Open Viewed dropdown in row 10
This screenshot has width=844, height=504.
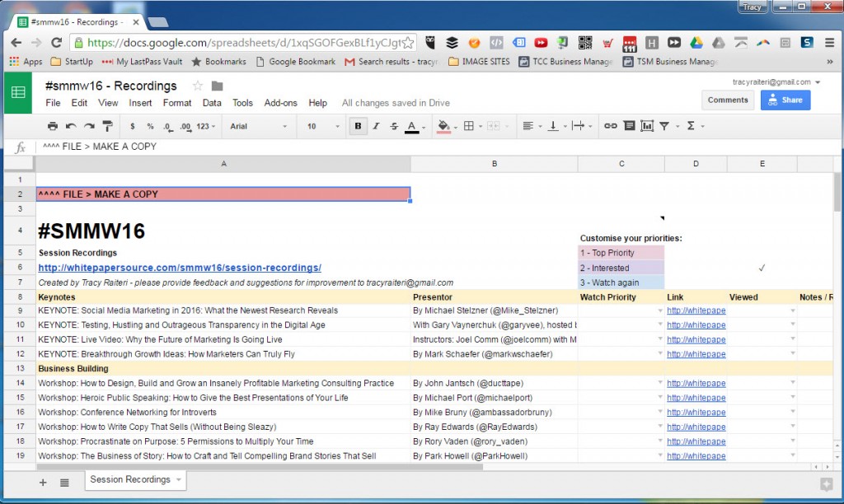pos(792,324)
